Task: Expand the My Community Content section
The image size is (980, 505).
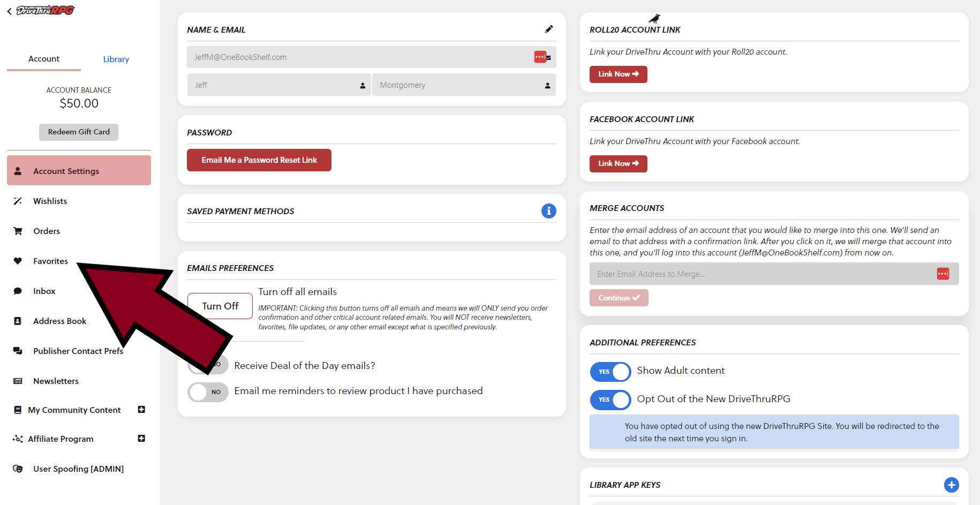Action: [x=141, y=410]
